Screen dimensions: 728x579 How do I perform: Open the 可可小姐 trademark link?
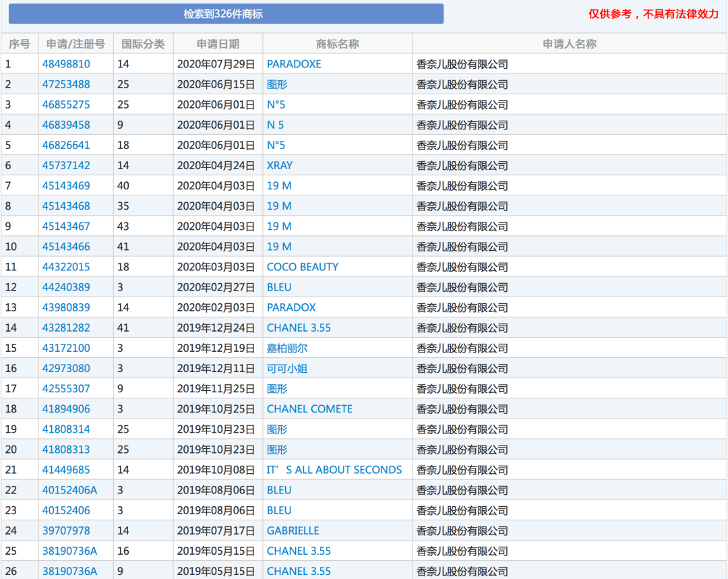tap(287, 369)
